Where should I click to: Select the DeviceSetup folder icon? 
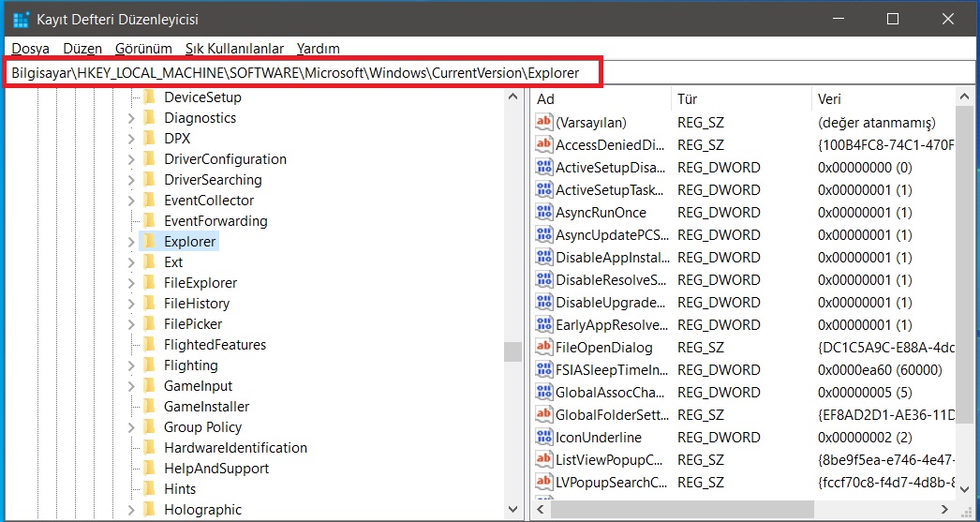tap(149, 97)
